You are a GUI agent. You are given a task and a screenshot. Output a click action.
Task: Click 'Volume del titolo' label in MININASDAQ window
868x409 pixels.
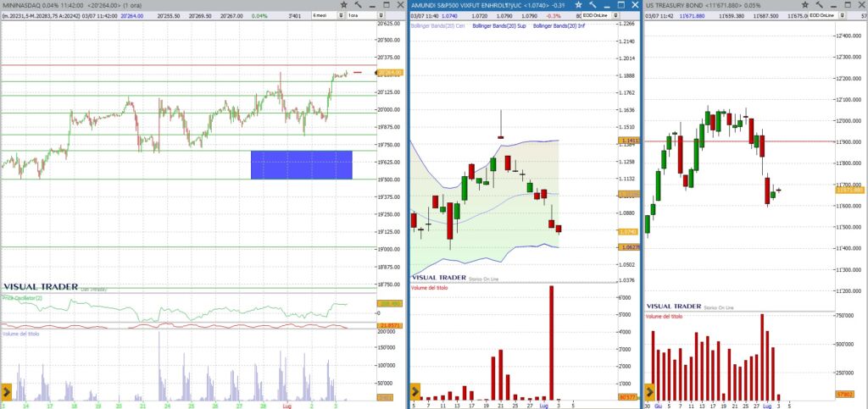[x=20, y=334]
